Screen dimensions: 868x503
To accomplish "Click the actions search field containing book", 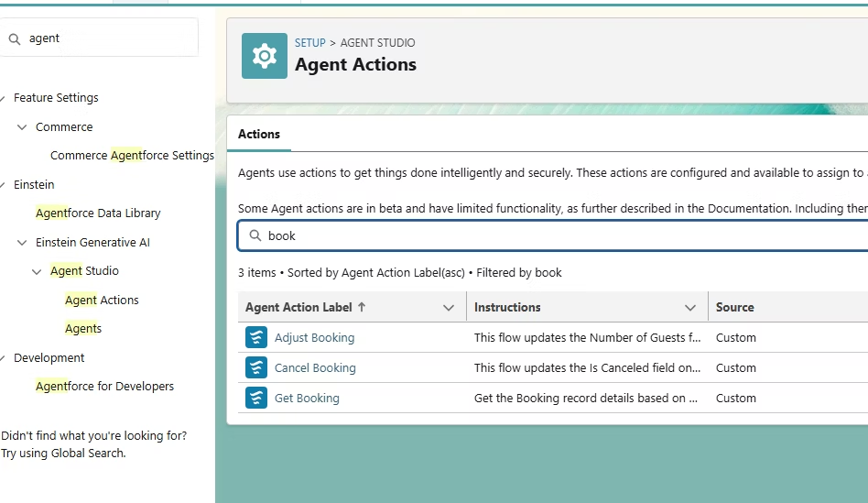I will 554,235.
